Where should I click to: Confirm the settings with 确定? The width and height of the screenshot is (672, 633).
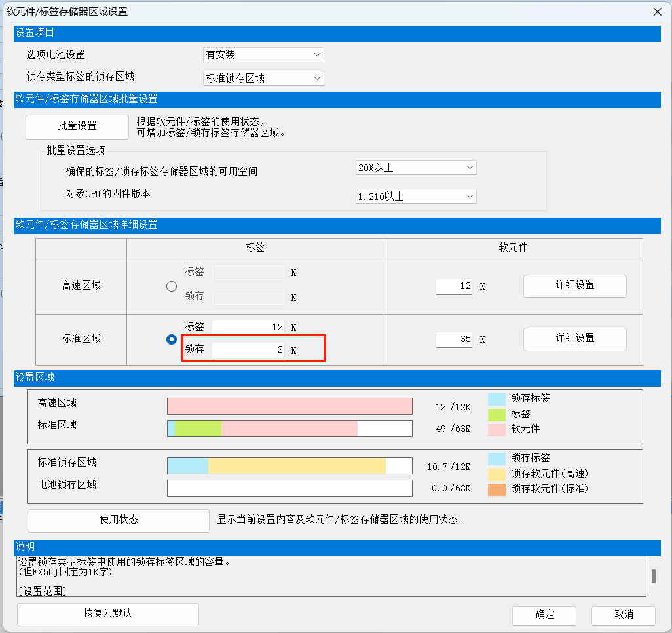544,615
